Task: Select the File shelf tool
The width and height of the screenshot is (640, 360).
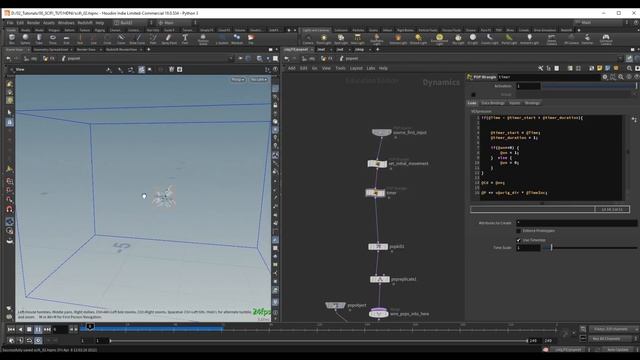Action: tap(251, 39)
